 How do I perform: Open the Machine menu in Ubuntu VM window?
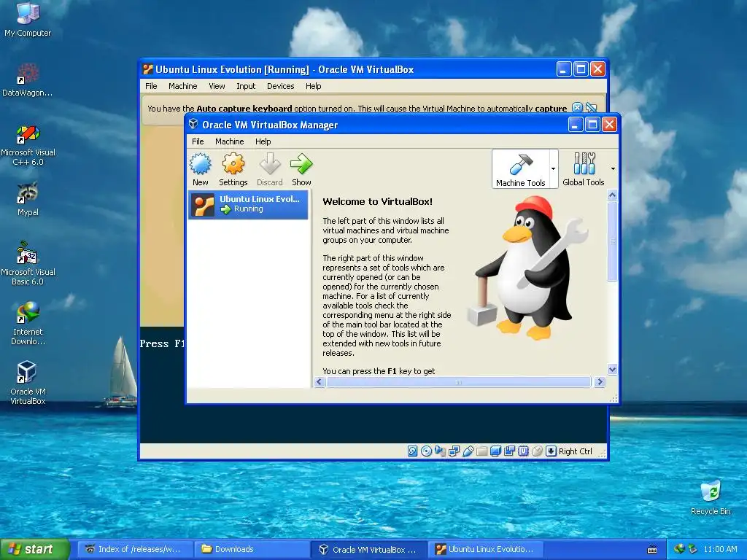click(x=182, y=86)
